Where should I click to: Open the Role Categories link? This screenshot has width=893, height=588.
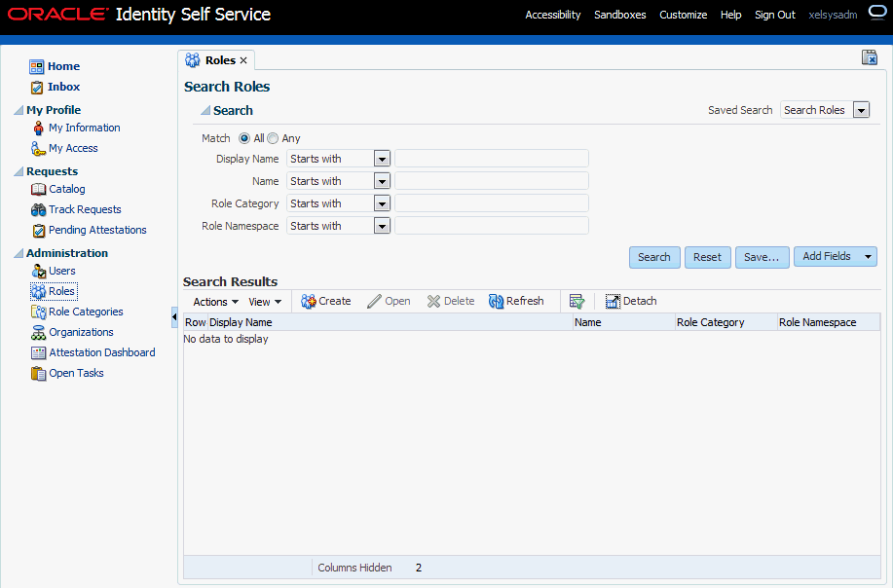86,312
